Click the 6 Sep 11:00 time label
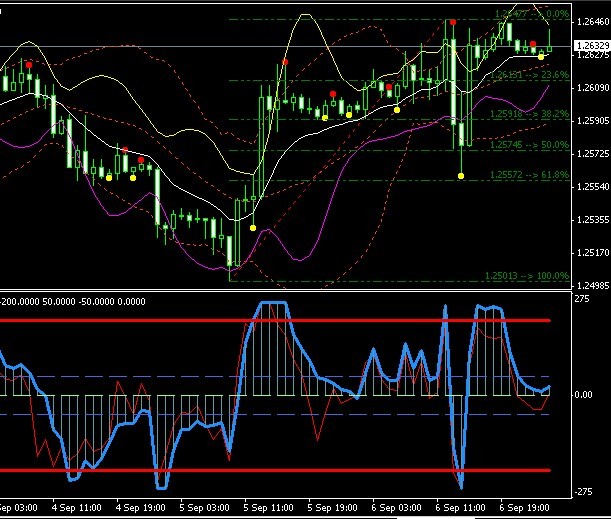 coord(460,508)
